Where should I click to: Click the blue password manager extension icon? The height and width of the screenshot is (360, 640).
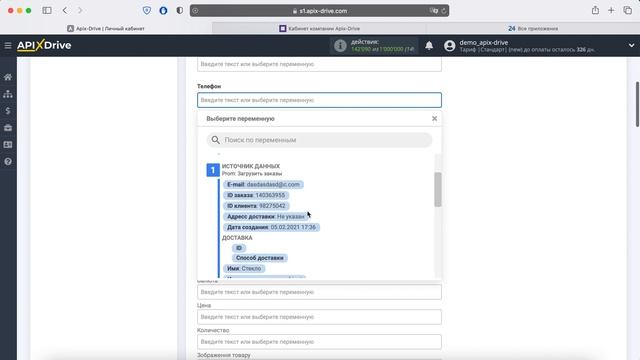[163, 11]
